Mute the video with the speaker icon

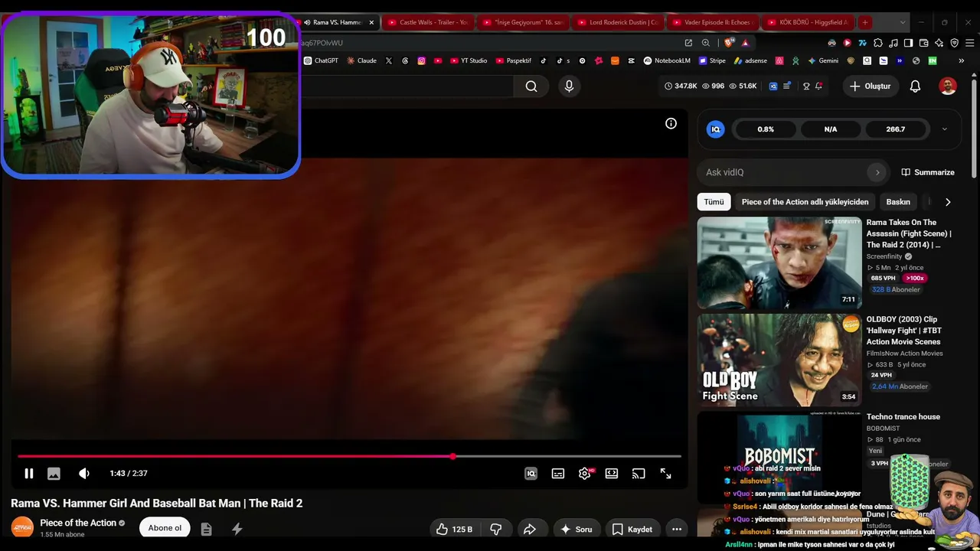tap(84, 474)
